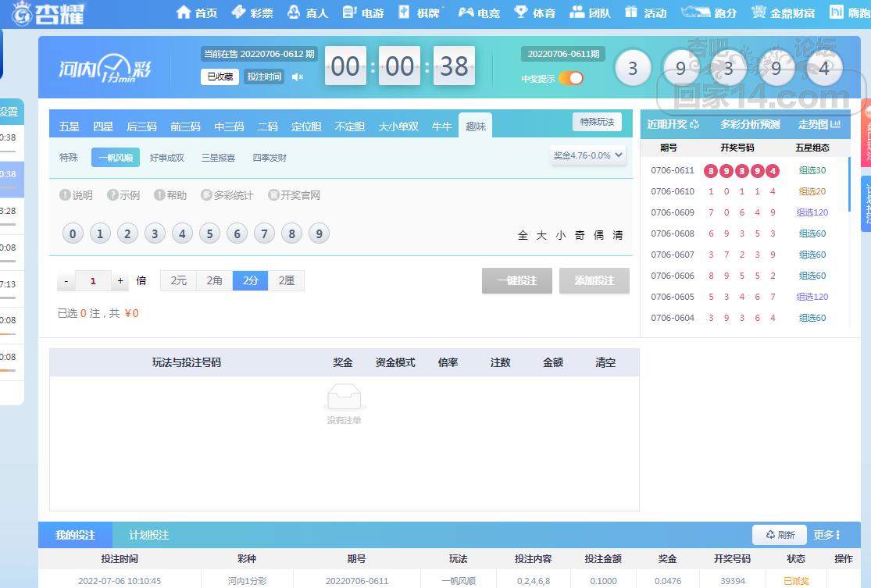The width and height of the screenshot is (871, 588).
Task: Click the home icon in the top navigation
Action: (184, 12)
